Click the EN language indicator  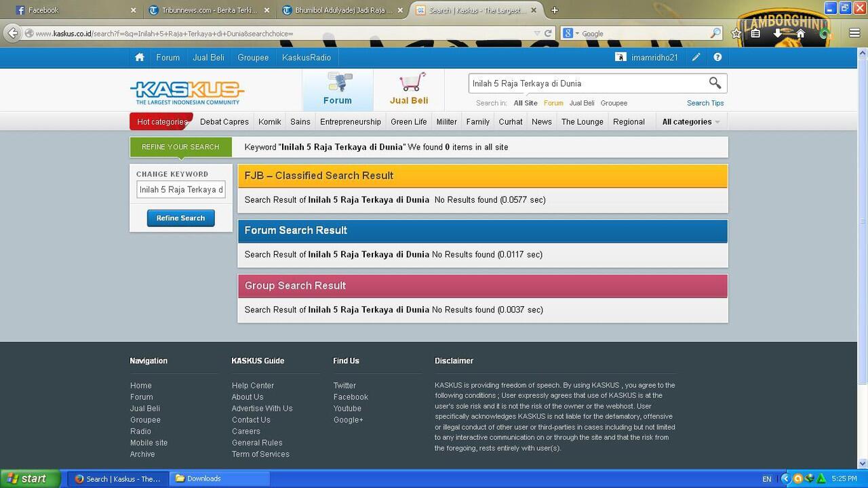click(767, 479)
